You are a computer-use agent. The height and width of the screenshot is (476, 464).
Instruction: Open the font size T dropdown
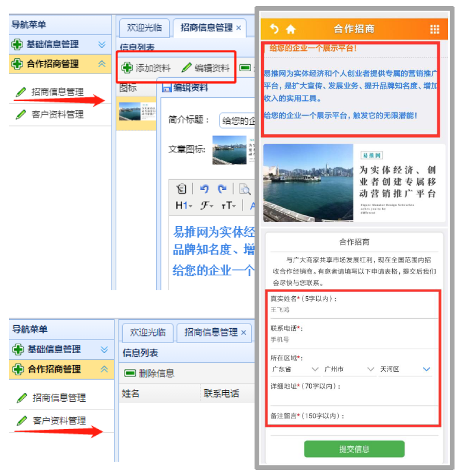point(228,205)
